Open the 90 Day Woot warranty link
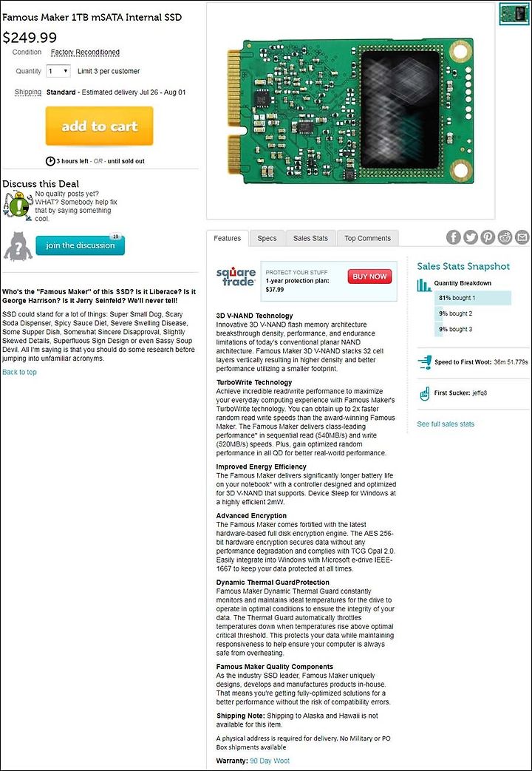The width and height of the screenshot is (532, 771). coord(270,761)
